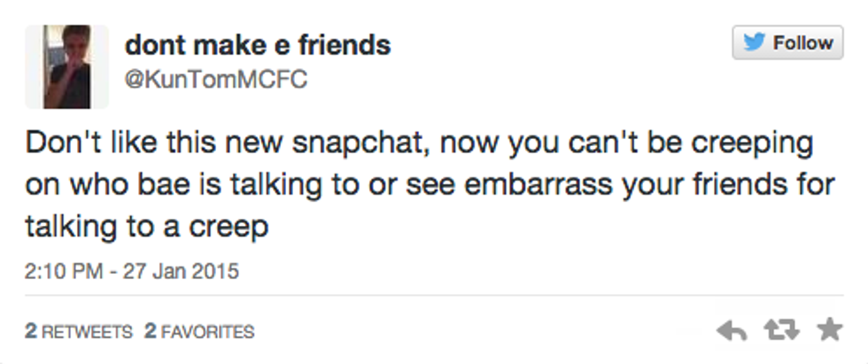Open the profile picture of the tweet author

pos(66,66)
